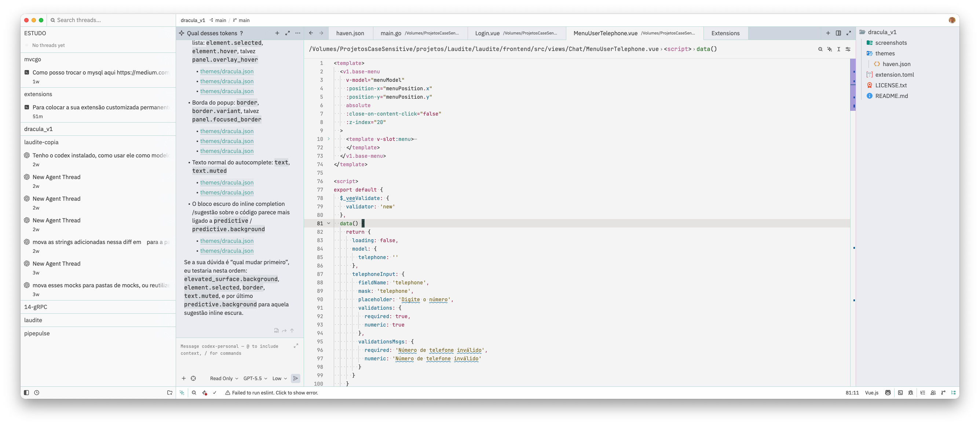The width and height of the screenshot is (980, 426).
Task: Toggle the project panel tree icon
Action: (x=953, y=393)
